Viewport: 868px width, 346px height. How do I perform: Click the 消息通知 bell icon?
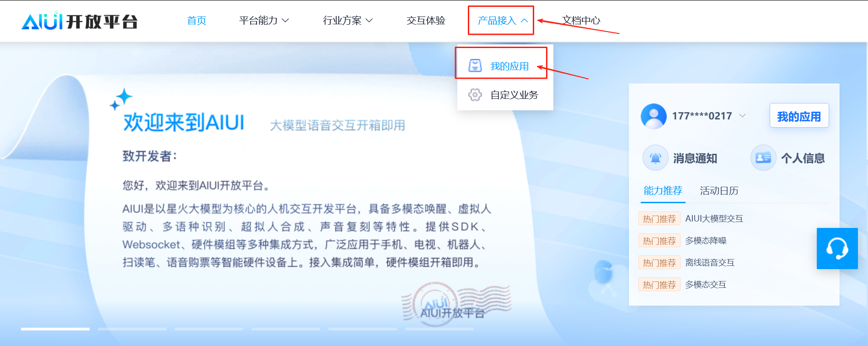tap(655, 158)
